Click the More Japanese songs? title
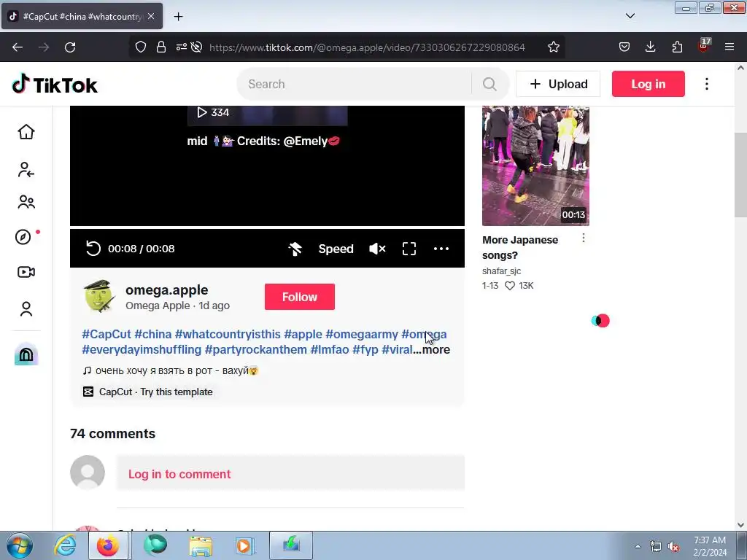The image size is (747, 560). click(x=519, y=248)
